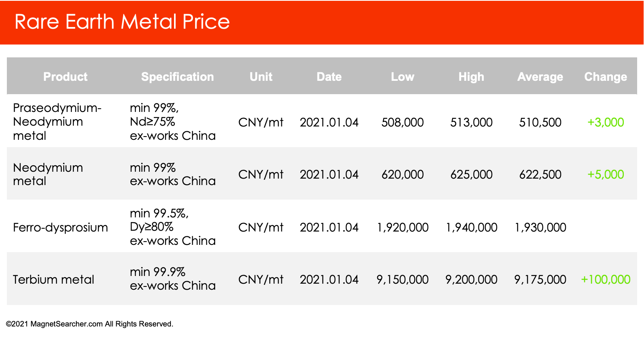Click the Change column header
This screenshot has height=339, width=644.
[606, 77]
